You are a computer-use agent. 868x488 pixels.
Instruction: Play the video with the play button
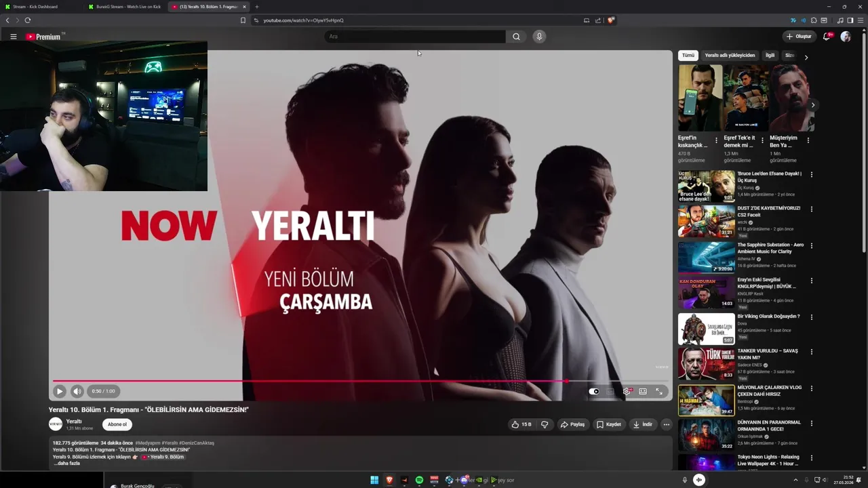pos(60,391)
